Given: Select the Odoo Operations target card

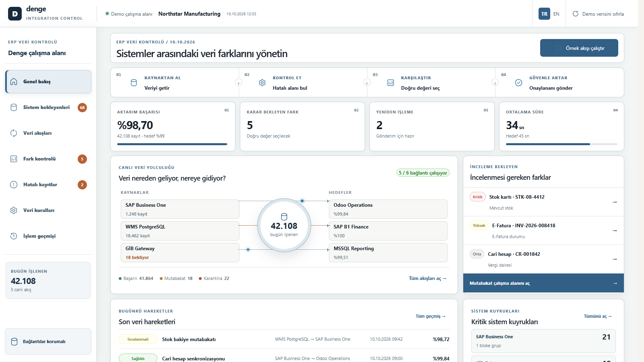Looking at the screenshot, I should click(x=388, y=209).
